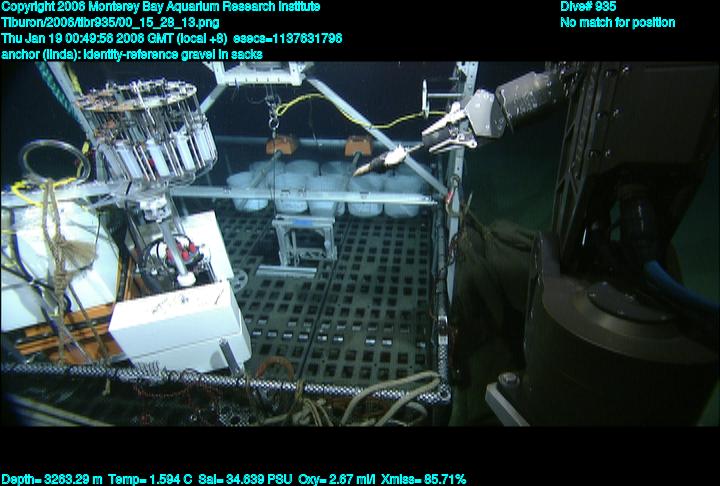The image size is (720, 486).
Task: Select the Dive# 935 label
Action: 588,7
